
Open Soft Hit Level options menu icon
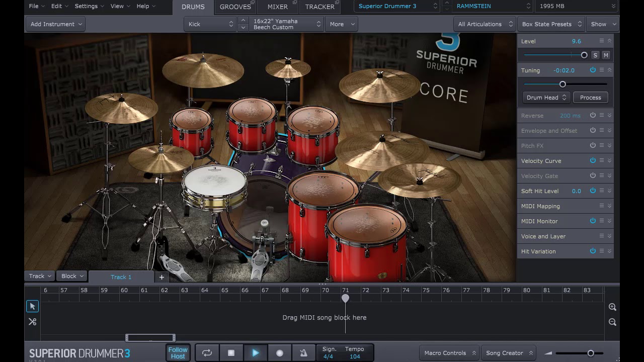pos(601,191)
